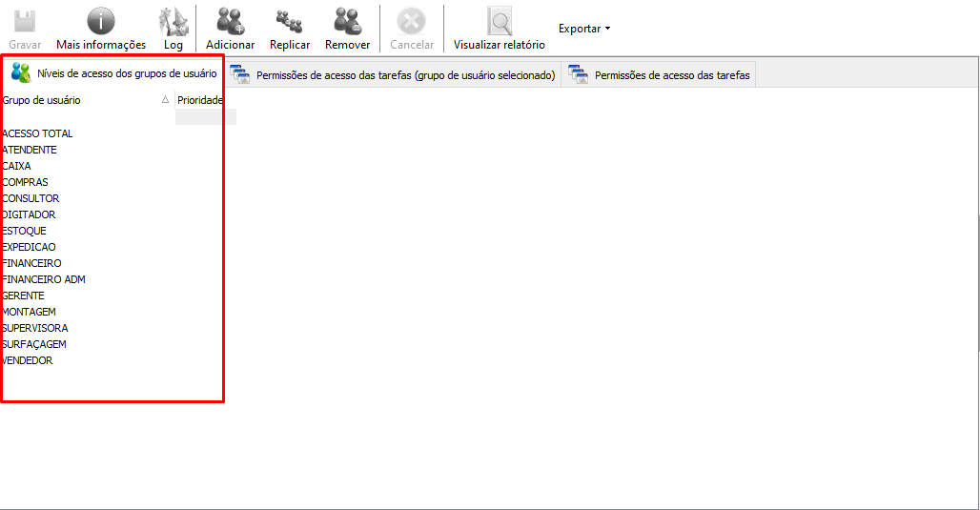This screenshot has width=980, height=510.
Task: Click Replicar user group icon
Action: (x=289, y=21)
